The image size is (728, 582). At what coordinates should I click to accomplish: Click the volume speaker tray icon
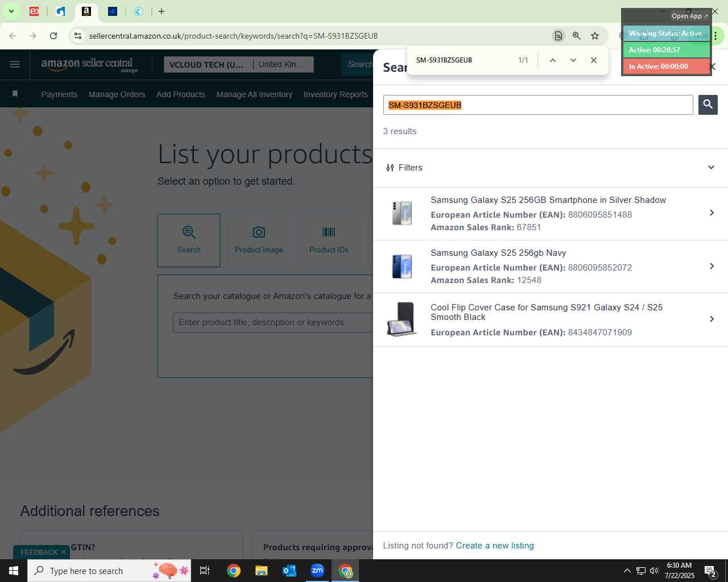tap(654, 571)
